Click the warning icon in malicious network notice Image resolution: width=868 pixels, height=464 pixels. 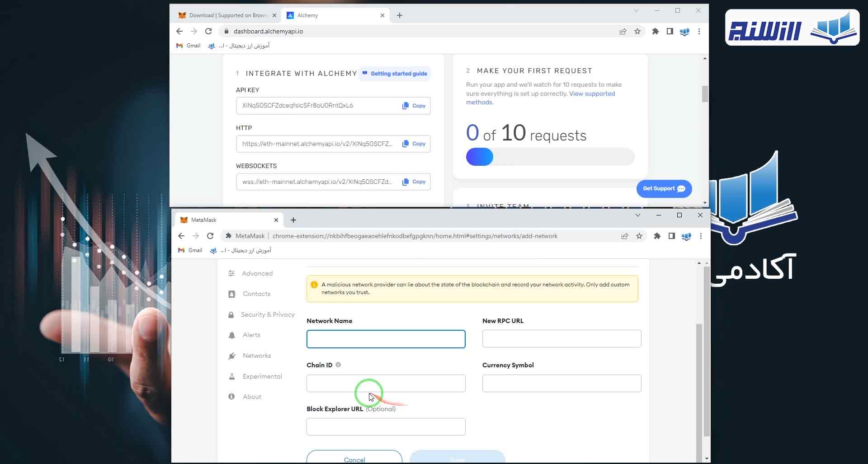[x=314, y=285]
